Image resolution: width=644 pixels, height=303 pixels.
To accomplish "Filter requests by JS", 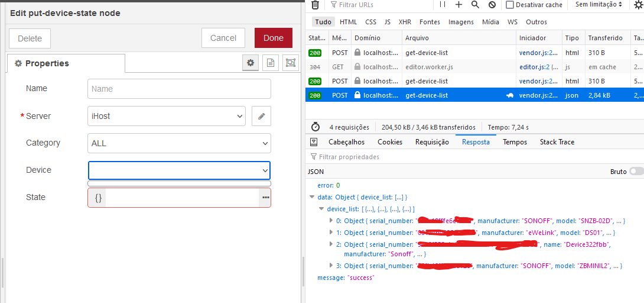I will point(388,22).
